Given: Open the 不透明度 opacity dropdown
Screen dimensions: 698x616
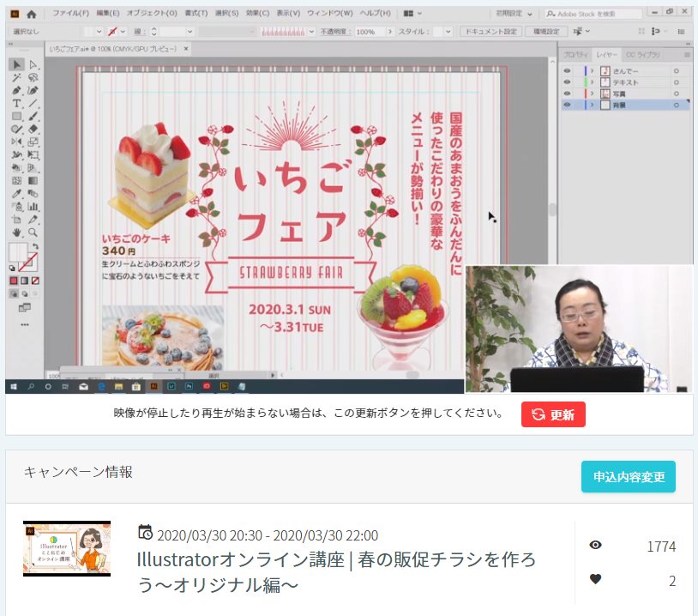Looking at the screenshot, I should click(x=391, y=32).
